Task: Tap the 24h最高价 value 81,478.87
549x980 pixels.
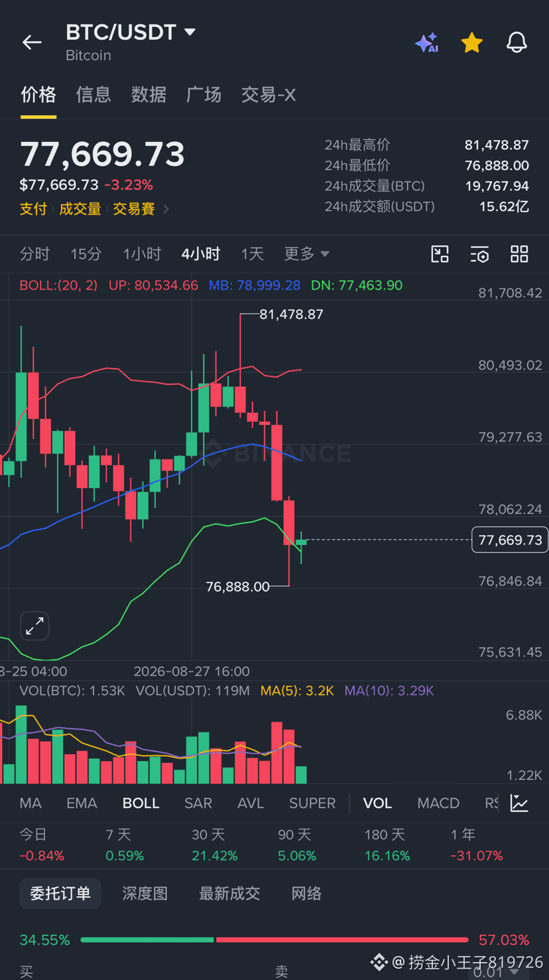Action: (x=497, y=145)
